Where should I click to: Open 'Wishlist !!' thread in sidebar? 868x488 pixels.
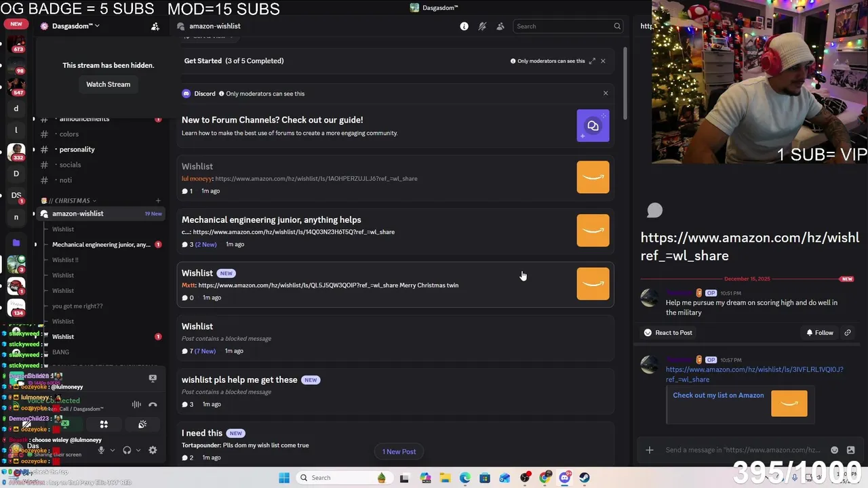click(x=65, y=260)
